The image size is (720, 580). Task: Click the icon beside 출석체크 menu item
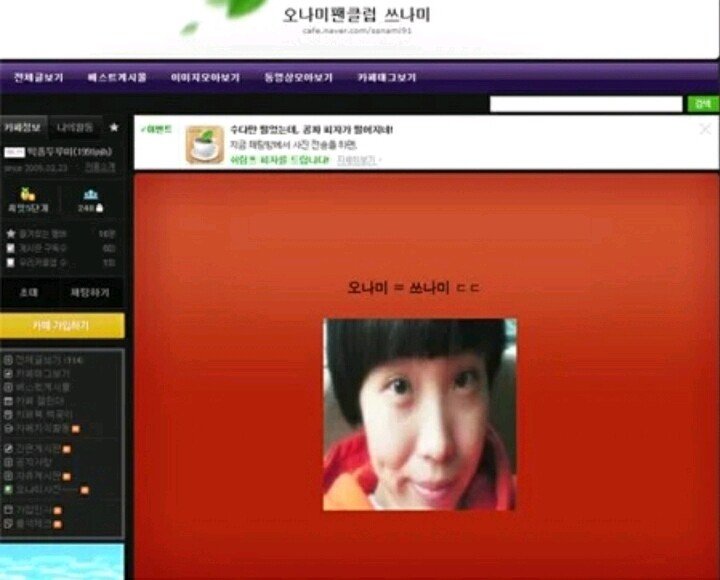[x=8, y=524]
